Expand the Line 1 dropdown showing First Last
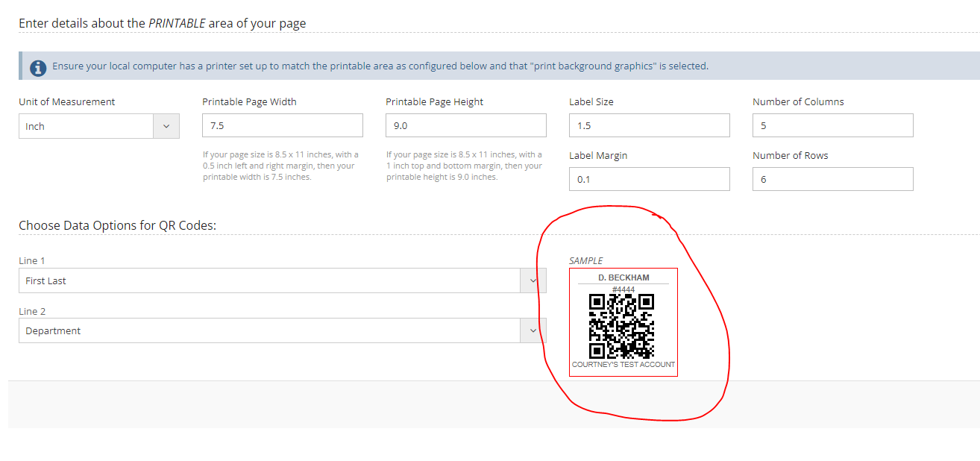Viewport: 980px width, 461px height. [282, 280]
